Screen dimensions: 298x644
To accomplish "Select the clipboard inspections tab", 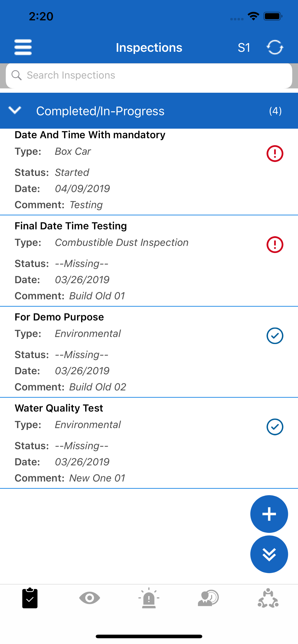I will point(30,598).
